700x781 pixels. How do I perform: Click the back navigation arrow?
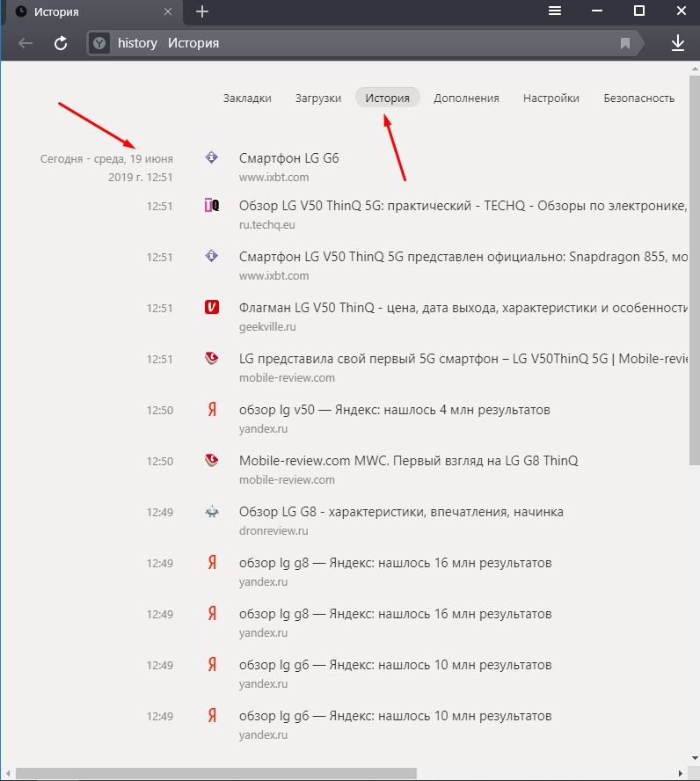(26, 43)
